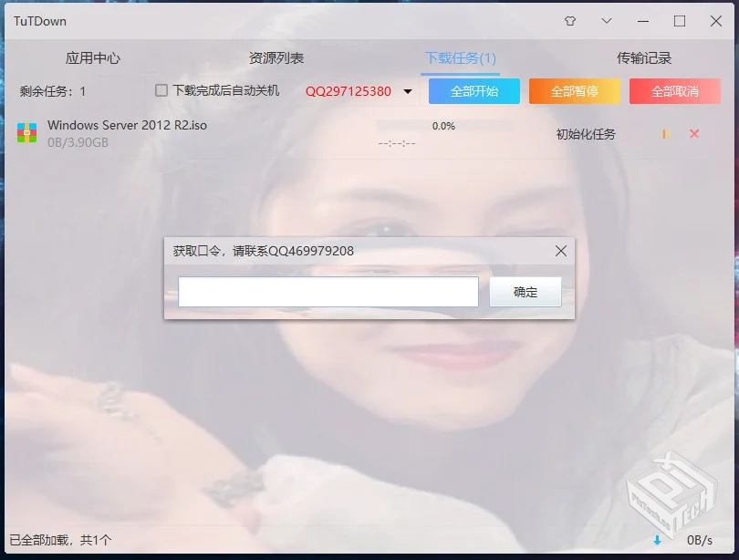739x560 pixels.
Task: Close the 获取口令 password dialog
Action: point(560,251)
